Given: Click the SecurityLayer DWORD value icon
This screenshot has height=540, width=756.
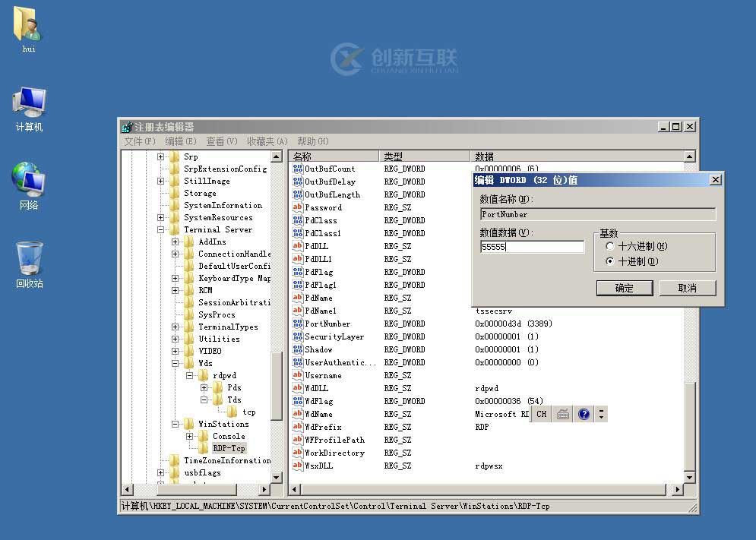Looking at the screenshot, I should point(298,336).
